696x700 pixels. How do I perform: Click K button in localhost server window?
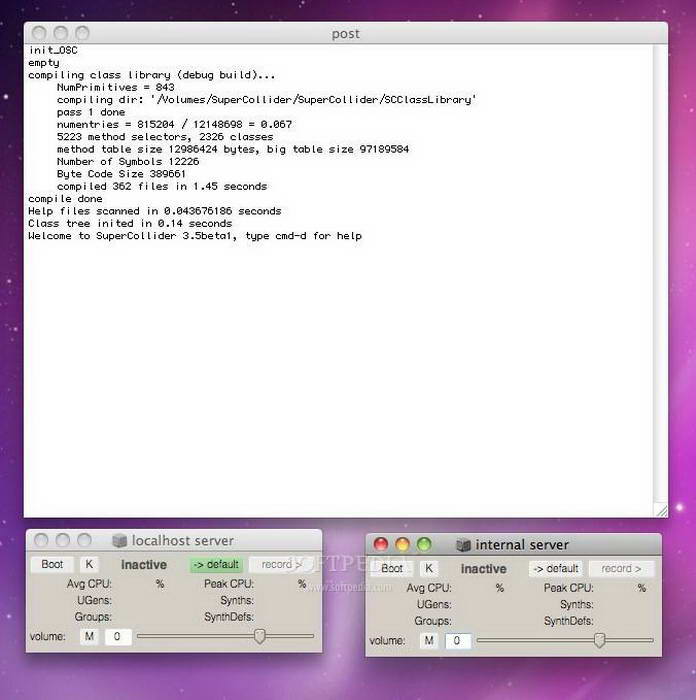click(x=89, y=564)
